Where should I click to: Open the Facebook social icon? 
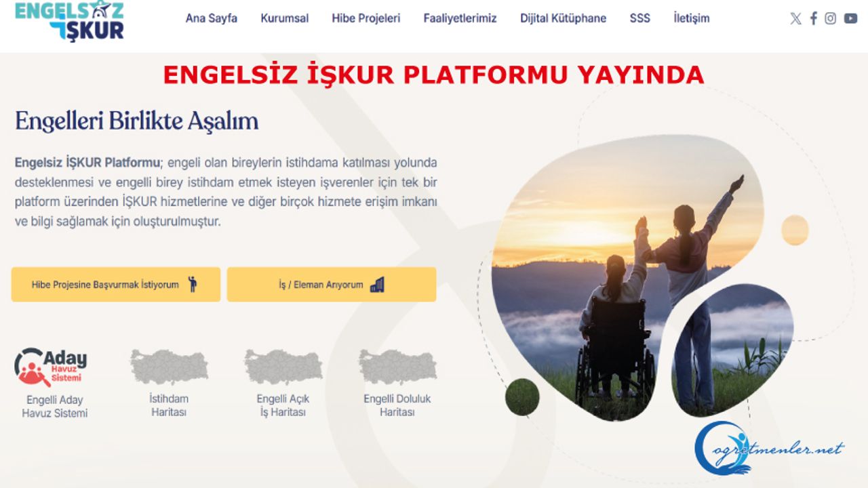pos(814,18)
